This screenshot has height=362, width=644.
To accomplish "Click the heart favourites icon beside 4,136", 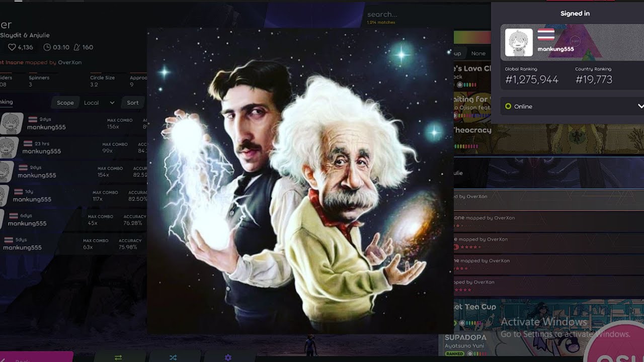I will point(12,47).
